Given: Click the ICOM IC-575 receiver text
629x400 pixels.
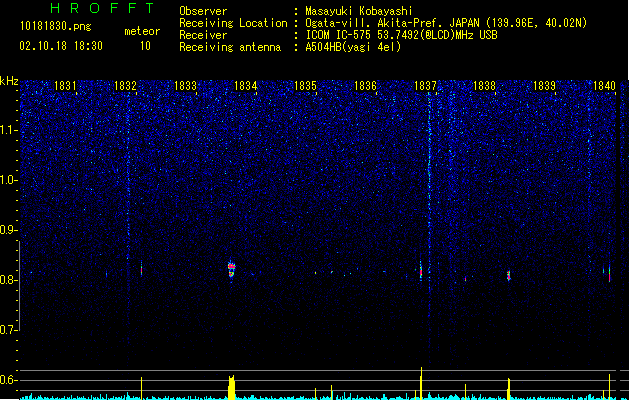Looking at the screenshot, I should pyautogui.click(x=401, y=35).
